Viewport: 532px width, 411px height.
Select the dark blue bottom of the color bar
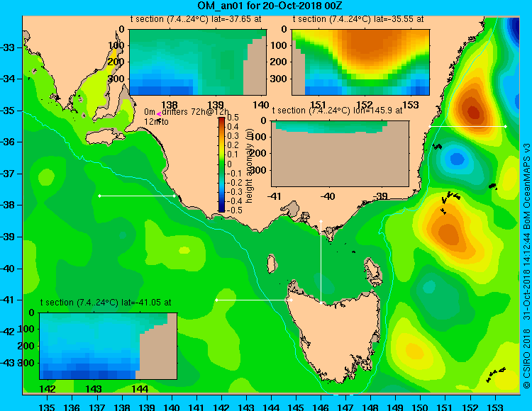point(221,210)
